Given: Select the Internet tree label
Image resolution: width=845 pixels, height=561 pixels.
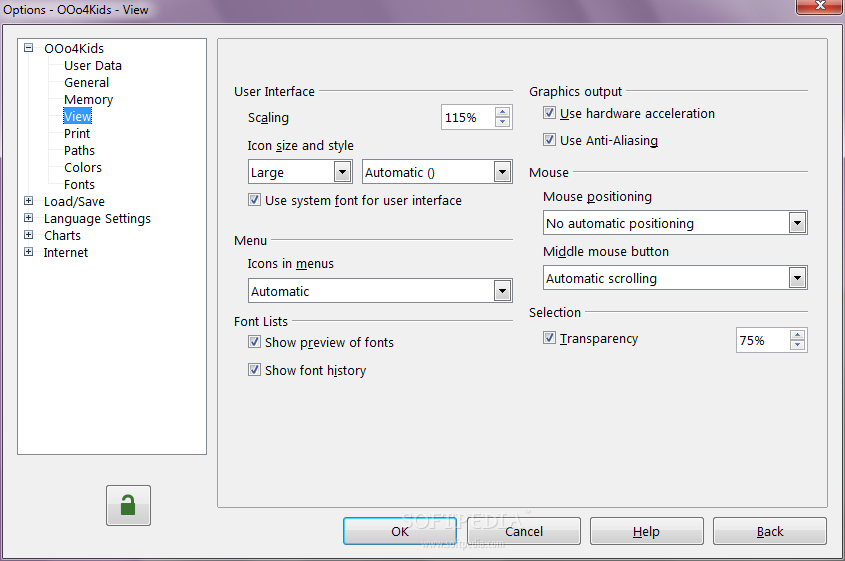Looking at the screenshot, I should [x=66, y=253].
